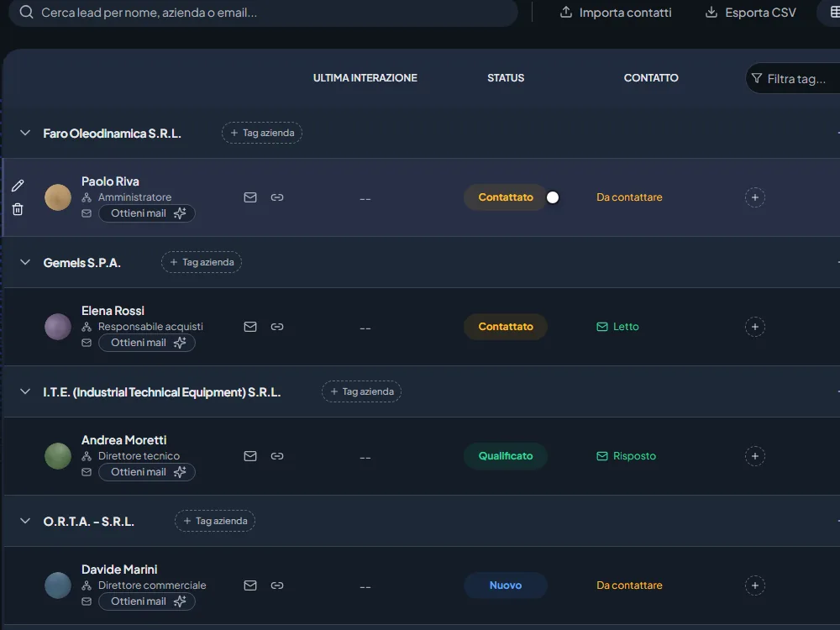Click the link icon in Andrea Moretti's row
The image size is (840, 630).
coord(277,456)
